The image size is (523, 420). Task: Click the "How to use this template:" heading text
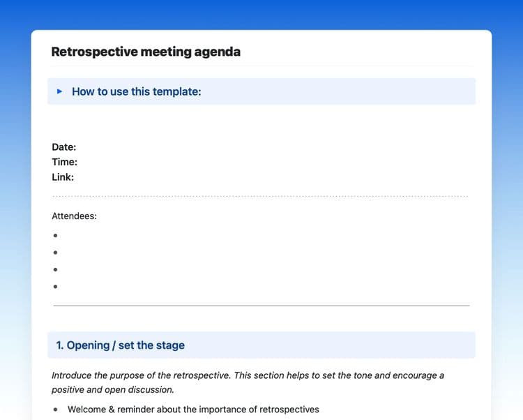(x=136, y=91)
